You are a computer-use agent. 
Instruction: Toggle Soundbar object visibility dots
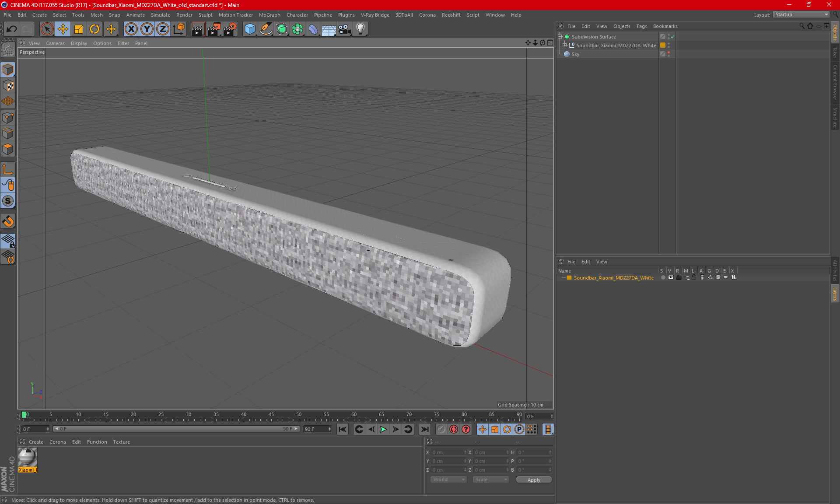(x=668, y=45)
